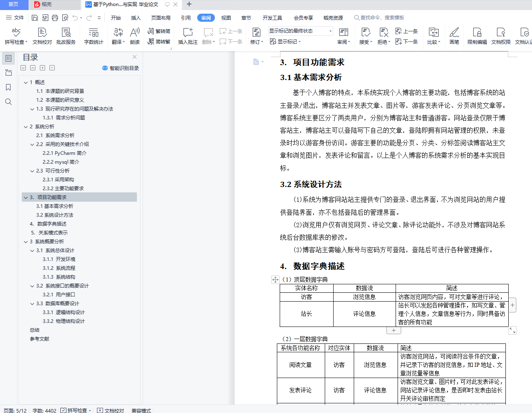The image size is (532, 413).
Task: Add a table column with the right-side plus
Action: [x=512, y=305]
